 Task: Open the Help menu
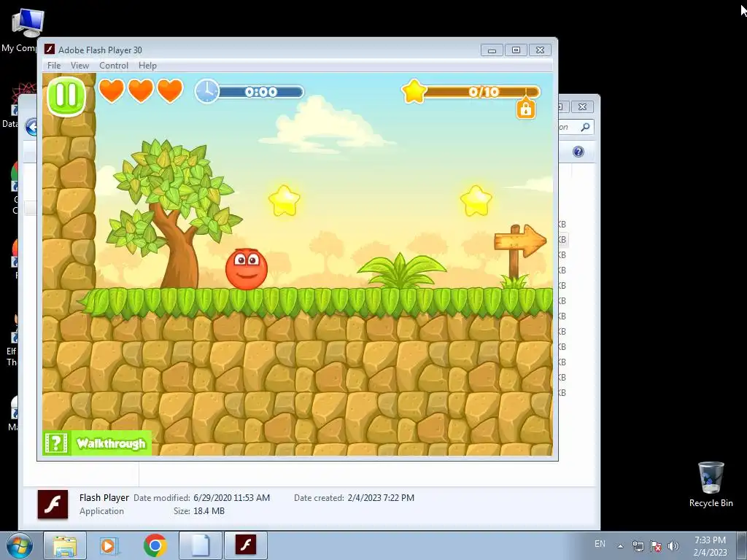pyautogui.click(x=147, y=66)
